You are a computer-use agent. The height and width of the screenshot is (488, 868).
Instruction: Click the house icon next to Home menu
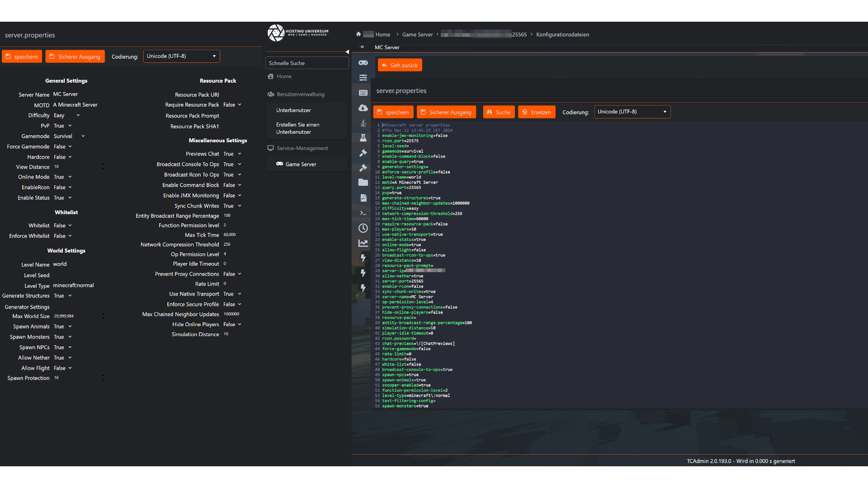point(271,76)
